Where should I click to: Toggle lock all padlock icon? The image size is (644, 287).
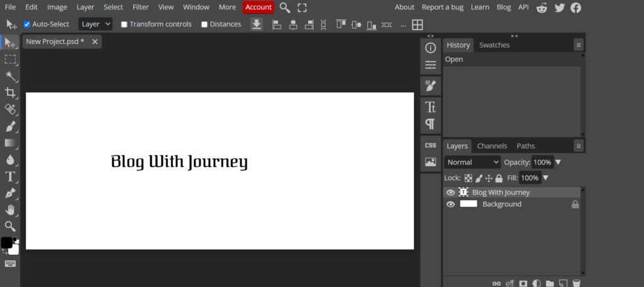coord(499,178)
